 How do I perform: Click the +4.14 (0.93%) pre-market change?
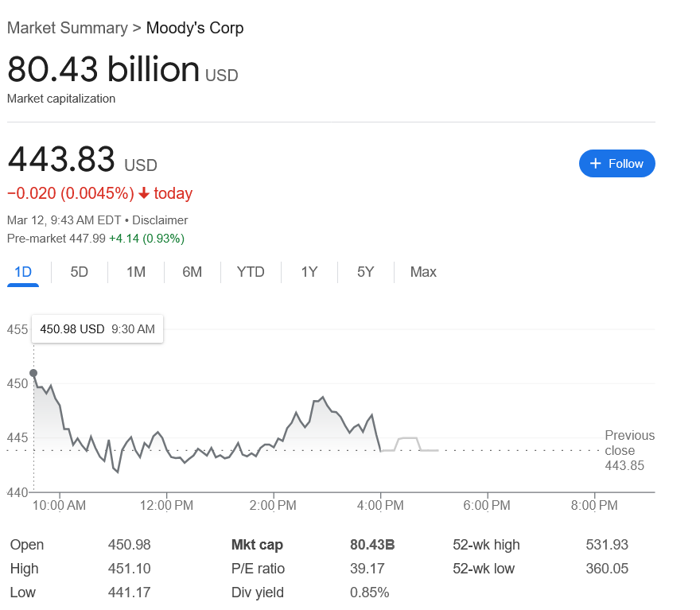click(x=146, y=239)
